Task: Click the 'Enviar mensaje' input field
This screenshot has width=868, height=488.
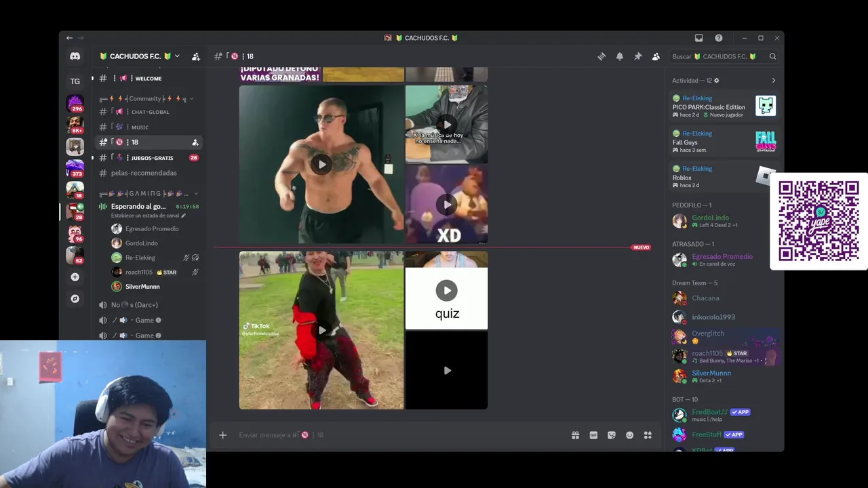Action: click(x=400, y=435)
